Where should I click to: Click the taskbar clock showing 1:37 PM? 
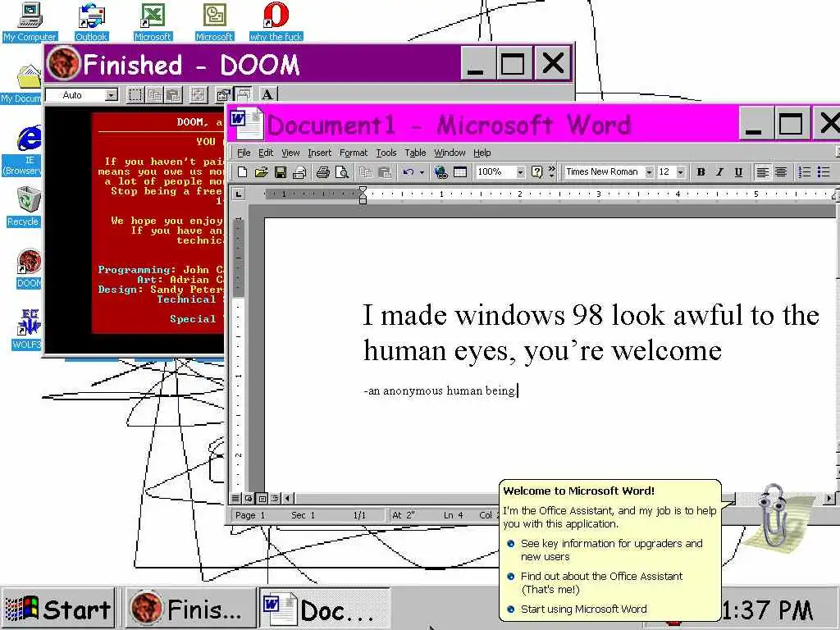[767, 610]
